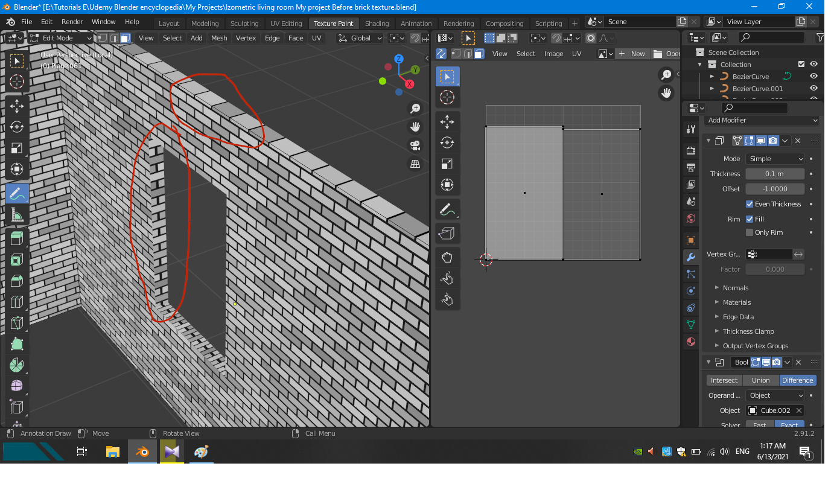Screen dimensions: 834x504
Task: Adjust the Thickness 0.1 m field
Action: 775,174
